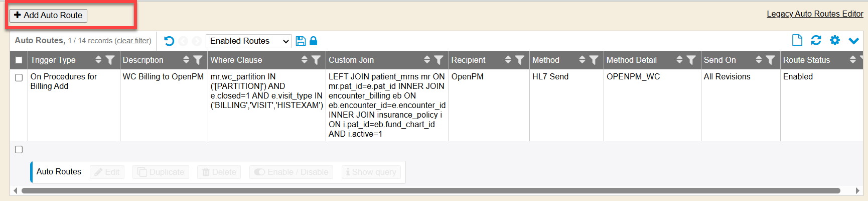The image size is (868, 201).
Task: Click the blue padlock icon
Action: 314,41
